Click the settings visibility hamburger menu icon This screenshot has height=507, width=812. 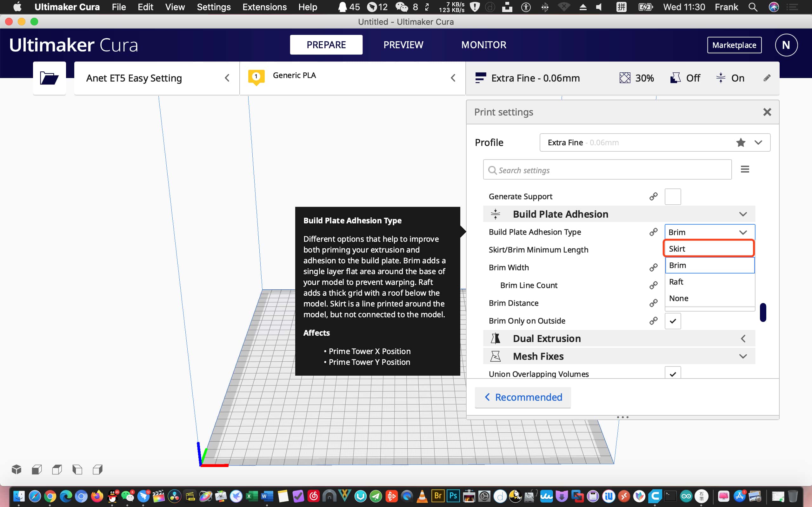click(745, 170)
